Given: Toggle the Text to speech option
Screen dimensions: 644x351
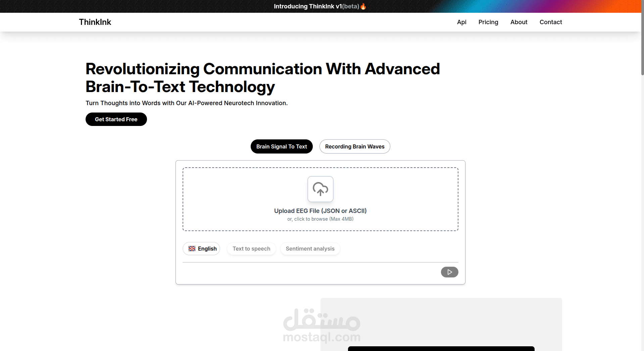Looking at the screenshot, I should point(251,249).
